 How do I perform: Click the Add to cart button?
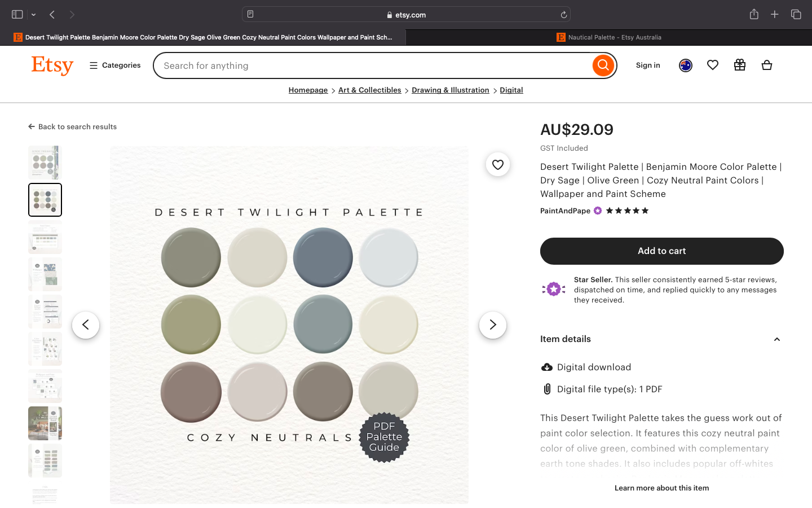[x=661, y=251]
